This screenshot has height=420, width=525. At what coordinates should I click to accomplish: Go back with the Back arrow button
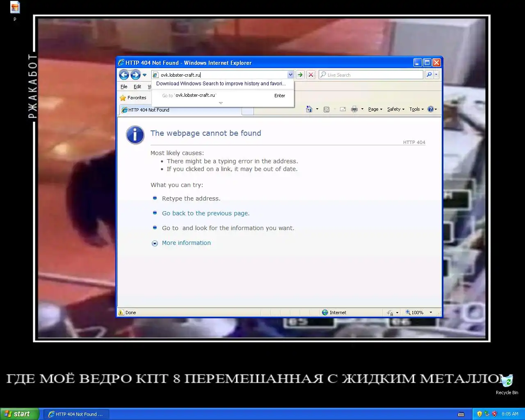[124, 75]
